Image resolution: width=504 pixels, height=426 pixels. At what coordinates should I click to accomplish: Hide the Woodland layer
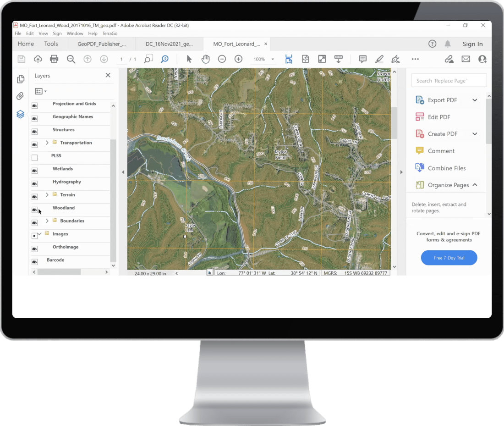point(34,210)
